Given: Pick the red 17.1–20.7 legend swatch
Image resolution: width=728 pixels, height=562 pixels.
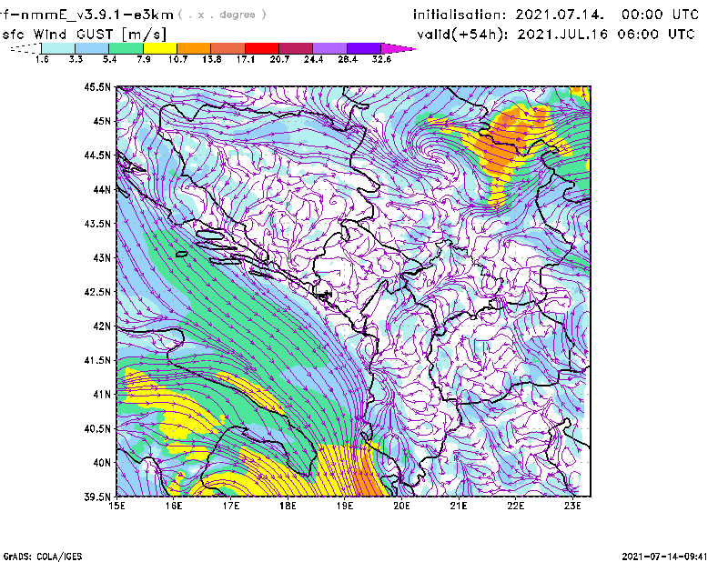Looking at the screenshot, I should (262, 48).
